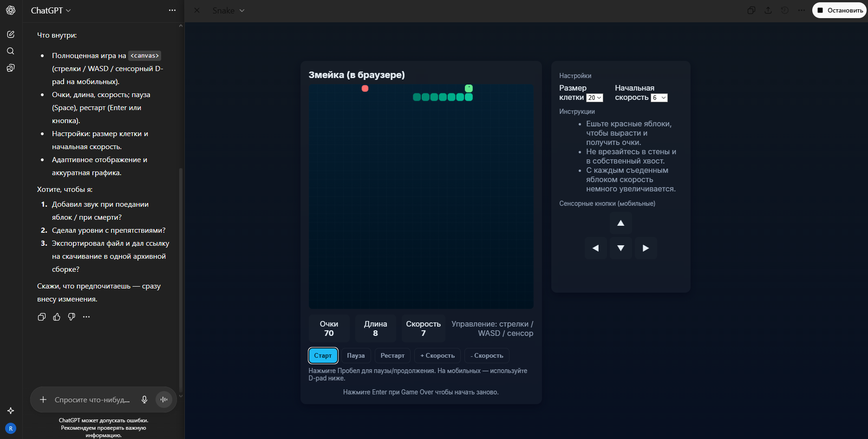Screen dimensions: 868x439
Task: Start voice mode with the waveform icon
Action: (x=164, y=400)
